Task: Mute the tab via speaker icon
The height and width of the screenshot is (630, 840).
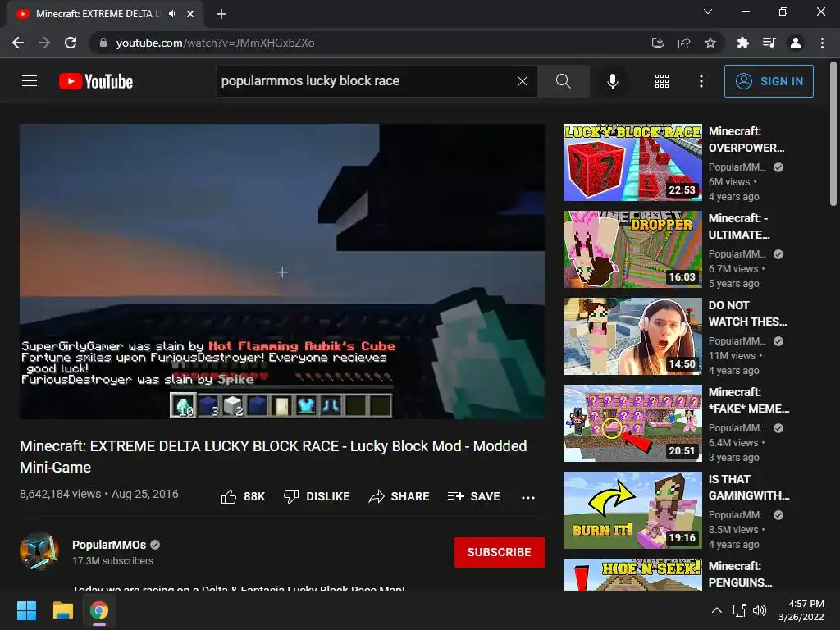Action: click(172, 14)
